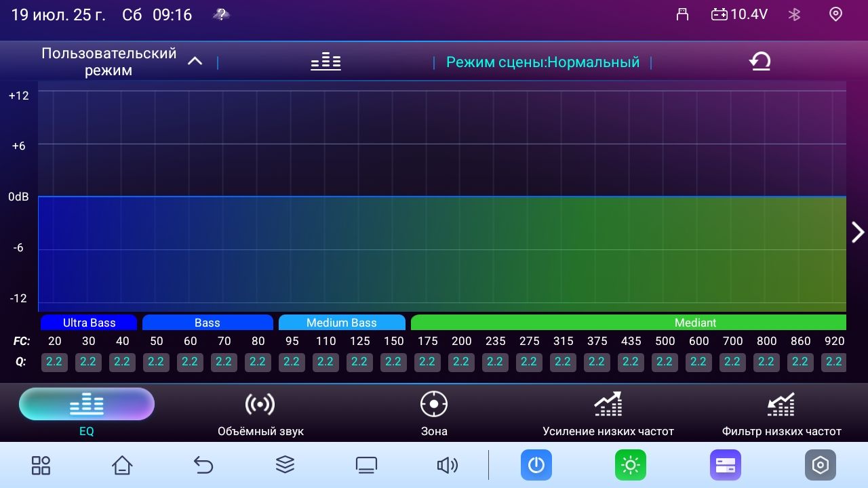Toggle the green brightness button
Viewport: 868px width, 488px height.
pyautogui.click(x=631, y=465)
